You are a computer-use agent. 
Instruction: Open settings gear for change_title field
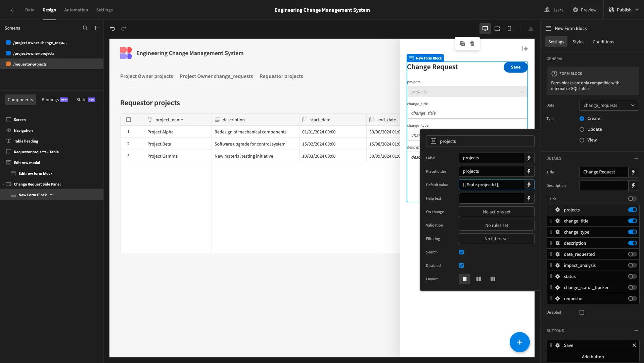(x=558, y=221)
